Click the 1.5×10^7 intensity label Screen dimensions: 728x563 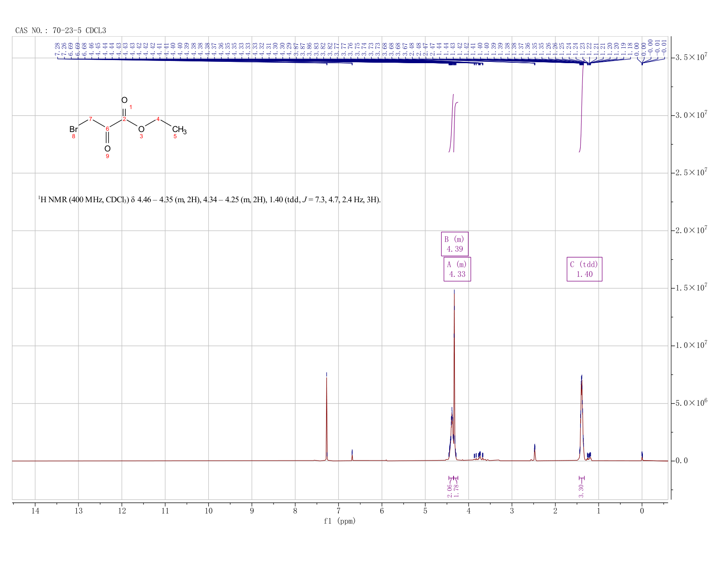(691, 288)
